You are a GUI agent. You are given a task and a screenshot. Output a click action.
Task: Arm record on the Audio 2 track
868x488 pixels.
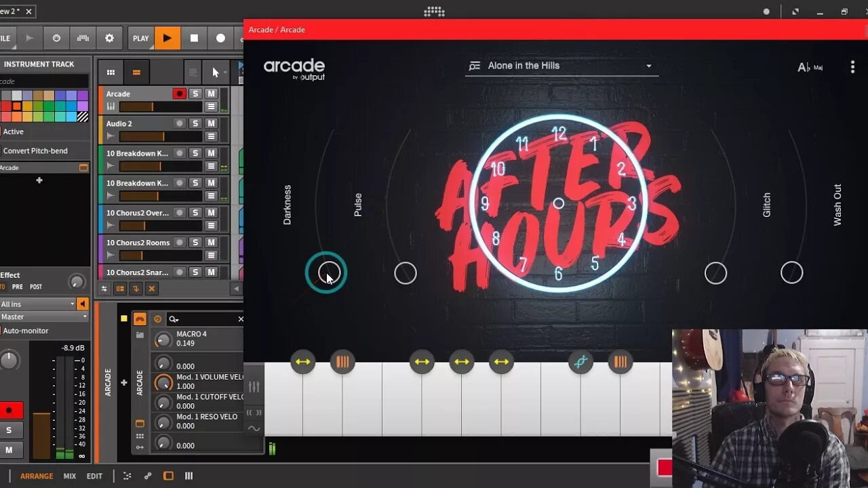(x=179, y=123)
